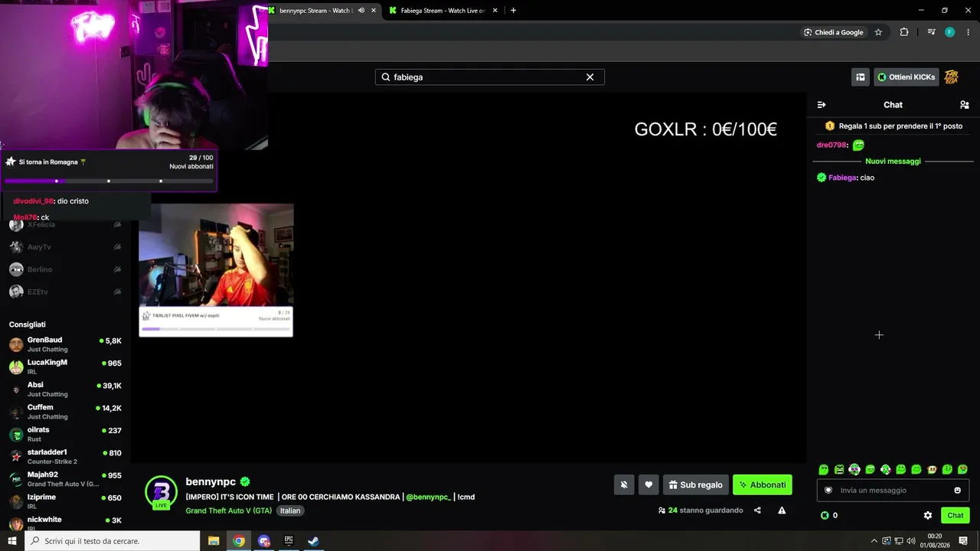Close the Fabiega Stream tab

[495, 11]
